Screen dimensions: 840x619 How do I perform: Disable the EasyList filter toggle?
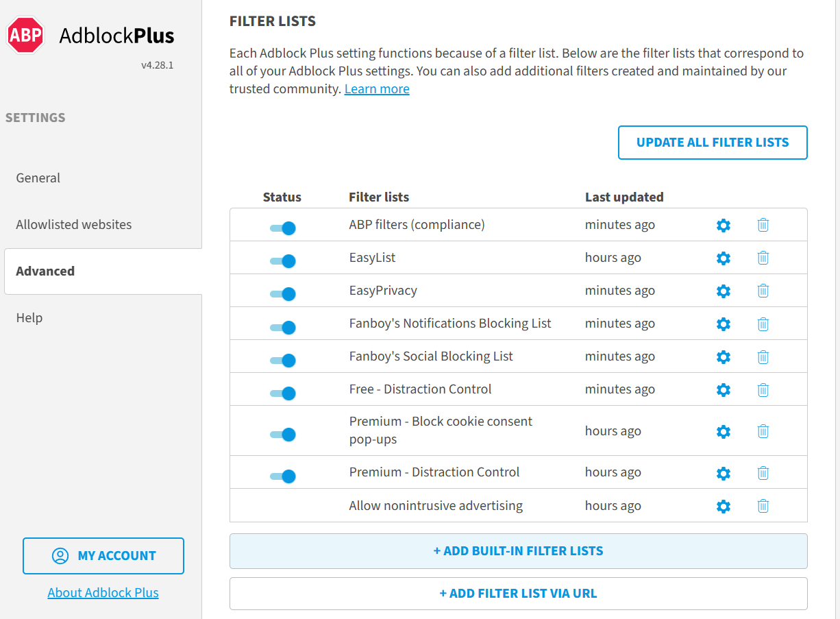282,260
